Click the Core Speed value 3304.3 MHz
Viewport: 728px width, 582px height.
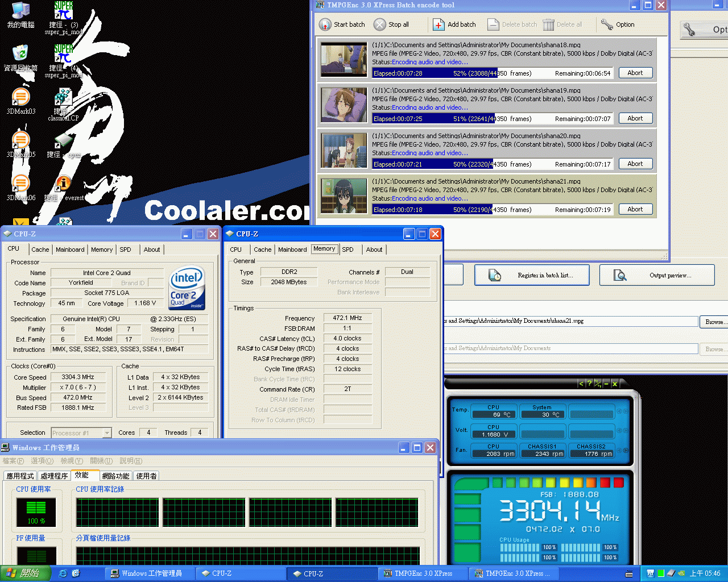(78, 377)
